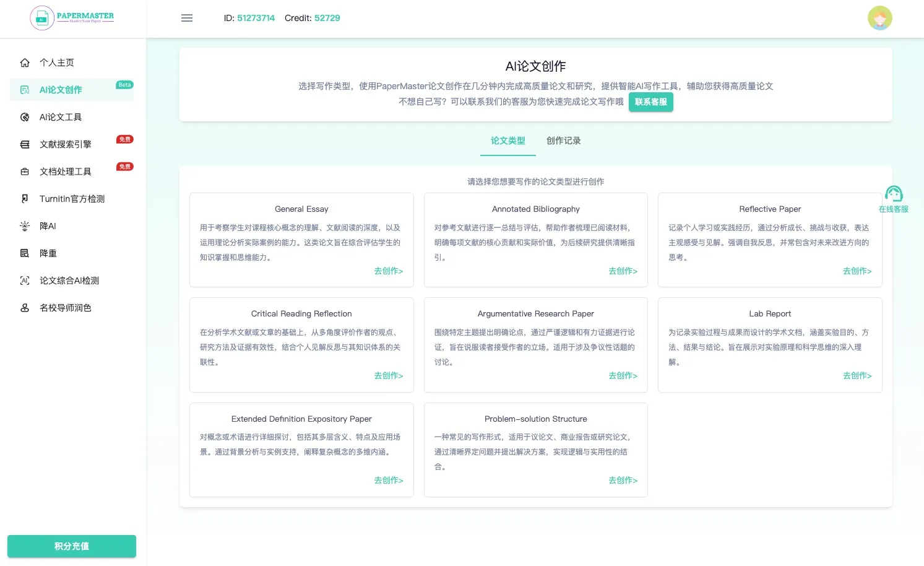Open the 在线客服 headset icon
The image size is (924, 566).
coord(893,194)
